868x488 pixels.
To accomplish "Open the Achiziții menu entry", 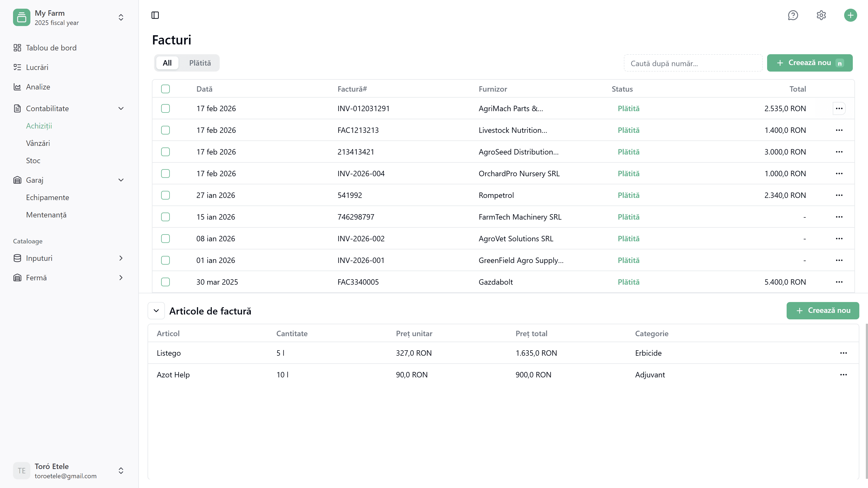I will click(39, 126).
